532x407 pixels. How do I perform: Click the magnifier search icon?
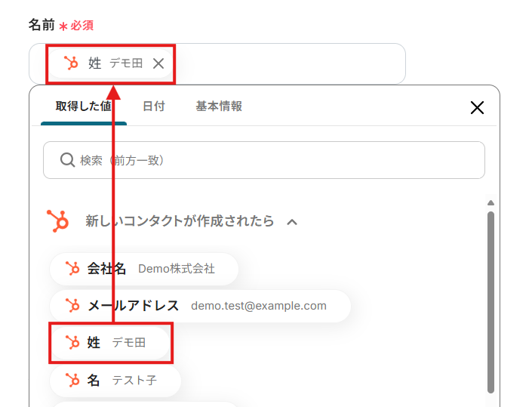coord(67,160)
